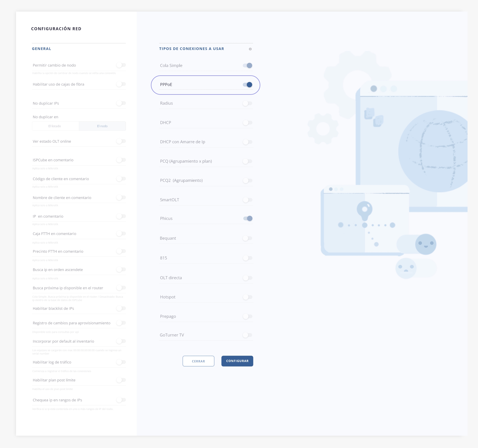Enable Chequea ip en rangos de IPs
This screenshot has width=478, height=448.
pos(121,400)
